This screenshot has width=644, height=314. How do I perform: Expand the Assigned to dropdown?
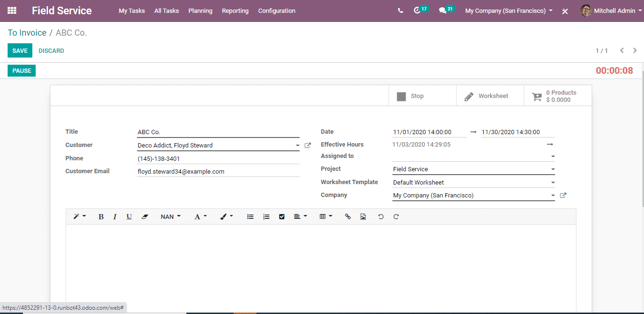(553, 157)
